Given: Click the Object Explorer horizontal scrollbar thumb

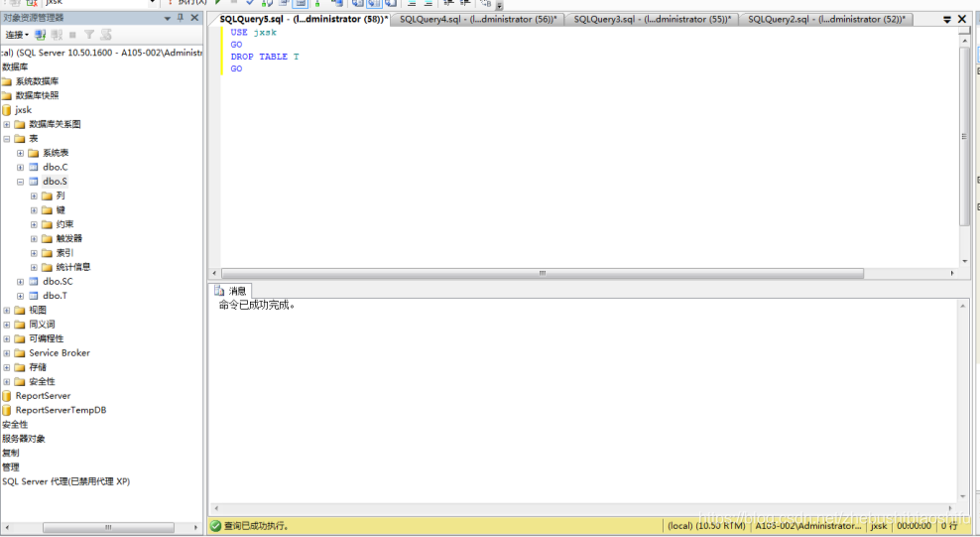Looking at the screenshot, I should click(x=108, y=528).
